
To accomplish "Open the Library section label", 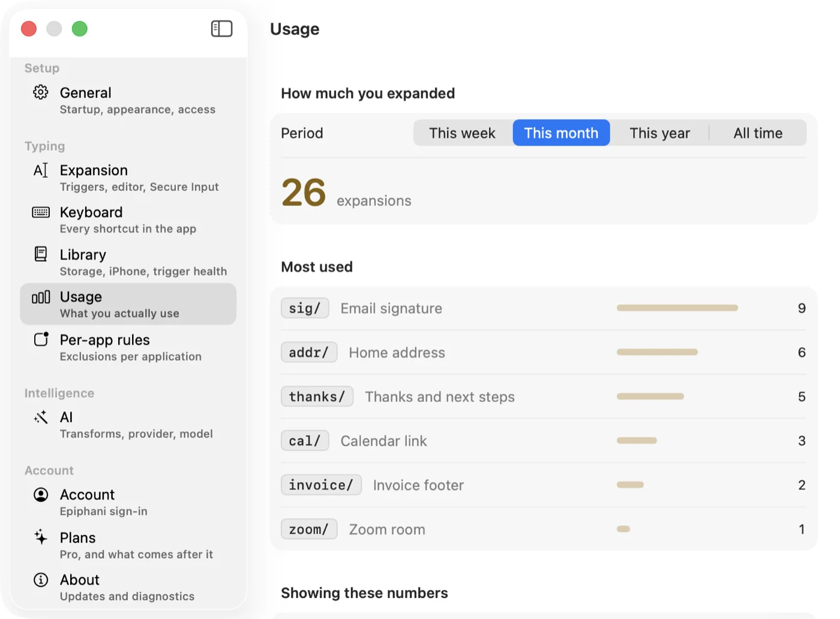I will tap(83, 255).
